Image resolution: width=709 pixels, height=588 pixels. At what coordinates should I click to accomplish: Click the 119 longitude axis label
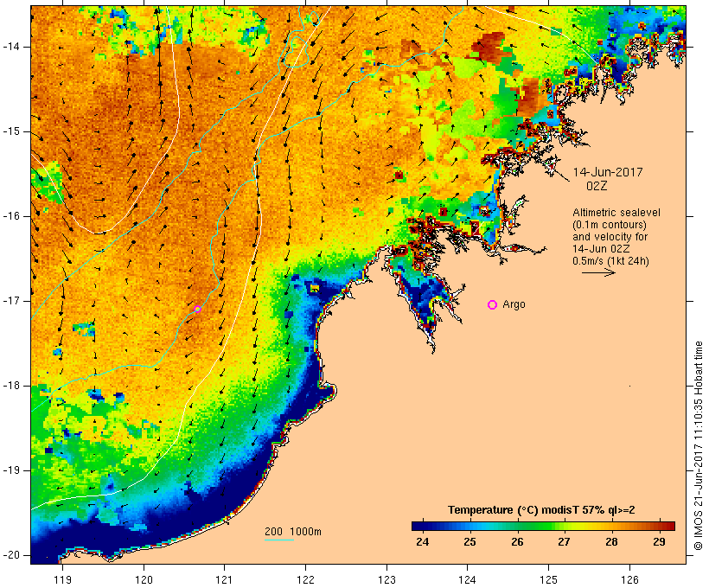(62, 580)
